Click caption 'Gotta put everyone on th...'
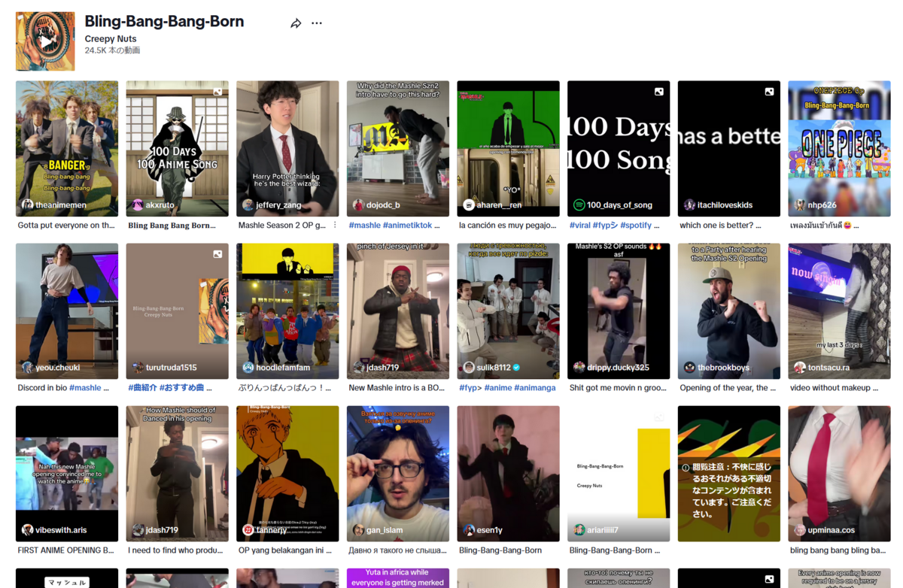Image resolution: width=903 pixels, height=588 pixels. pos(66,225)
